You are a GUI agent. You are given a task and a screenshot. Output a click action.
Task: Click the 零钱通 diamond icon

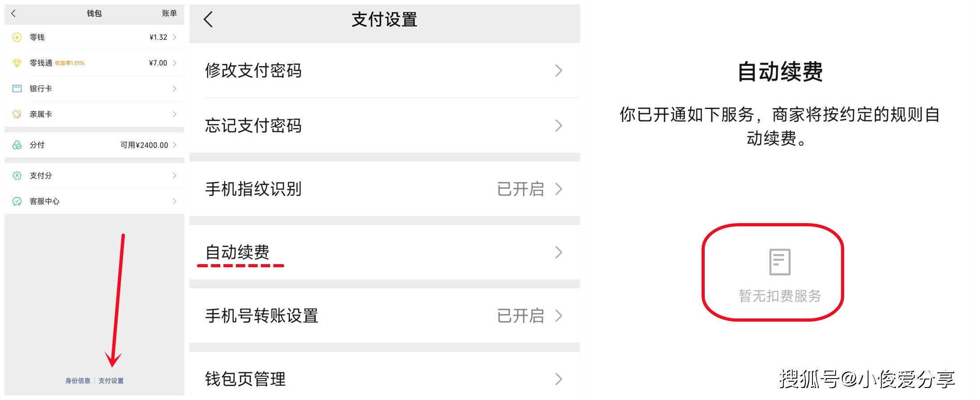pyautogui.click(x=17, y=63)
